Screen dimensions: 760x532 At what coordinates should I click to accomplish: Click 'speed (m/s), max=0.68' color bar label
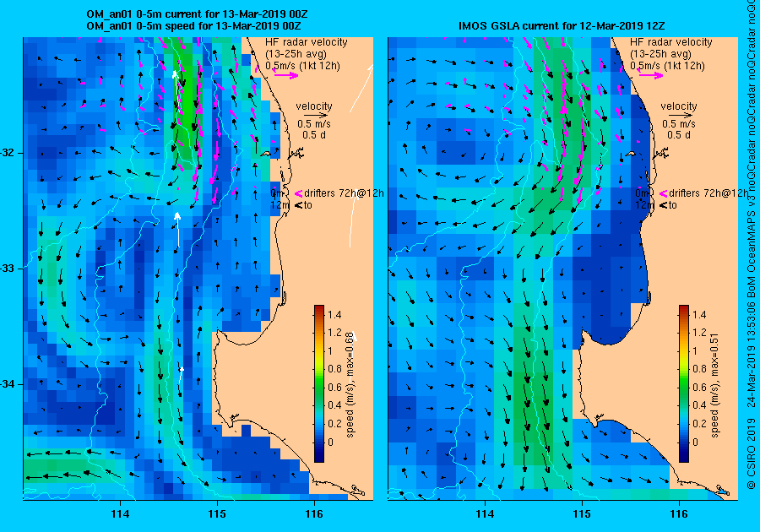coord(350,385)
